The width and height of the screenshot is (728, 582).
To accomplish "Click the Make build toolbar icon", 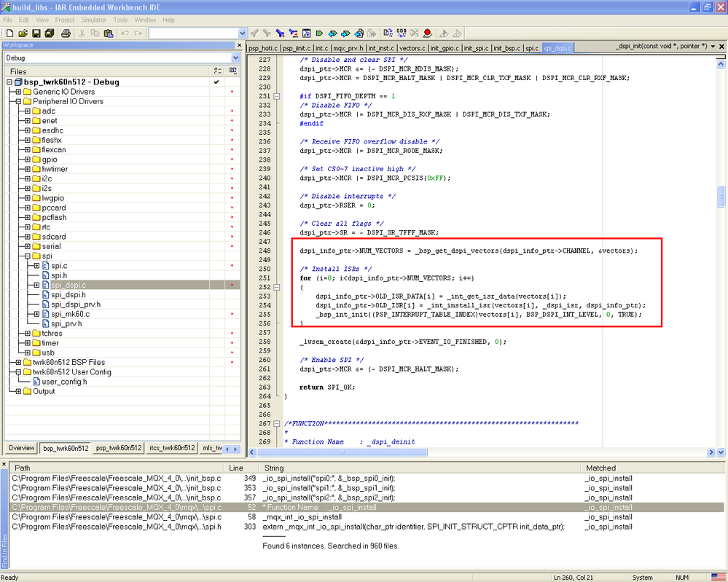I will pos(402,34).
